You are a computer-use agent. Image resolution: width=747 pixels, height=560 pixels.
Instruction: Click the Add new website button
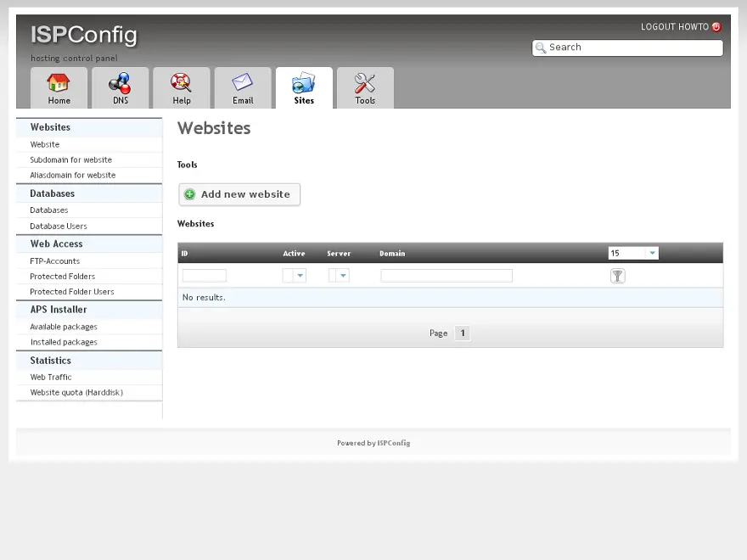[239, 194]
